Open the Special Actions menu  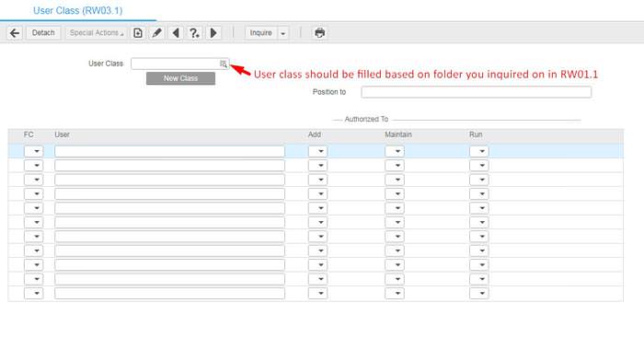96,33
